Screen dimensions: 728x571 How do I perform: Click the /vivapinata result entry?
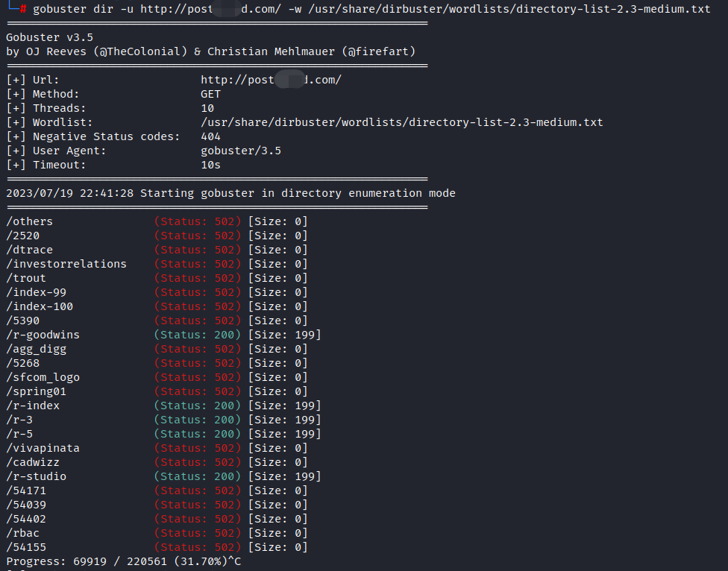[x=43, y=448]
